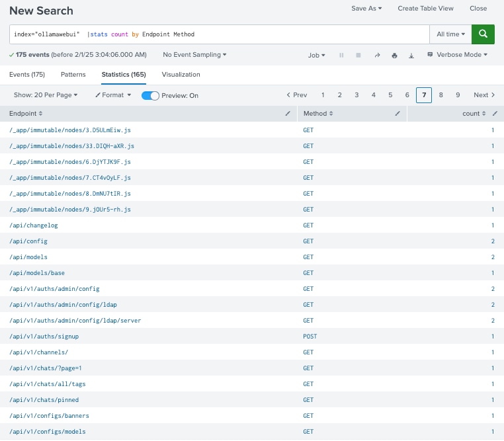The width and height of the screenshot is (504, 441).
Task: Click endpoint /api/changelog
Action: (34, 225)
